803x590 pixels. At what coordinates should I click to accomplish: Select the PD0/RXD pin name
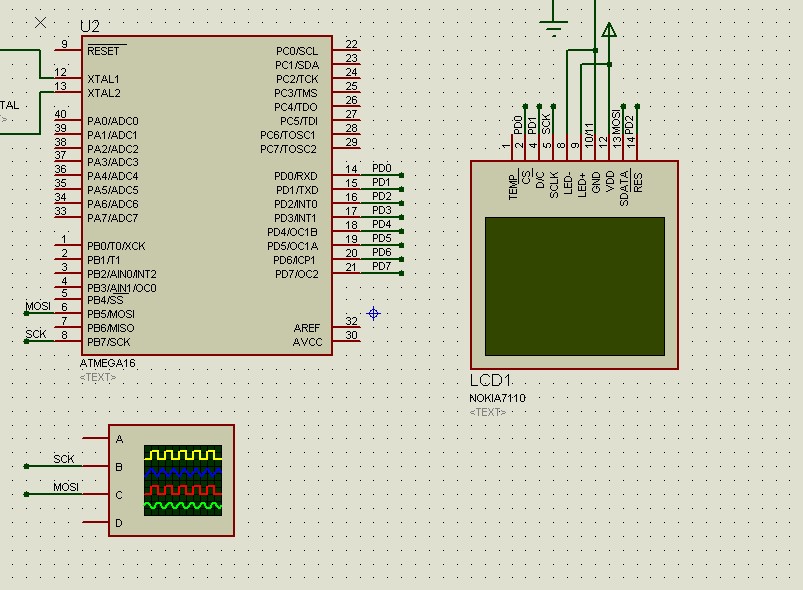[296, 176]
